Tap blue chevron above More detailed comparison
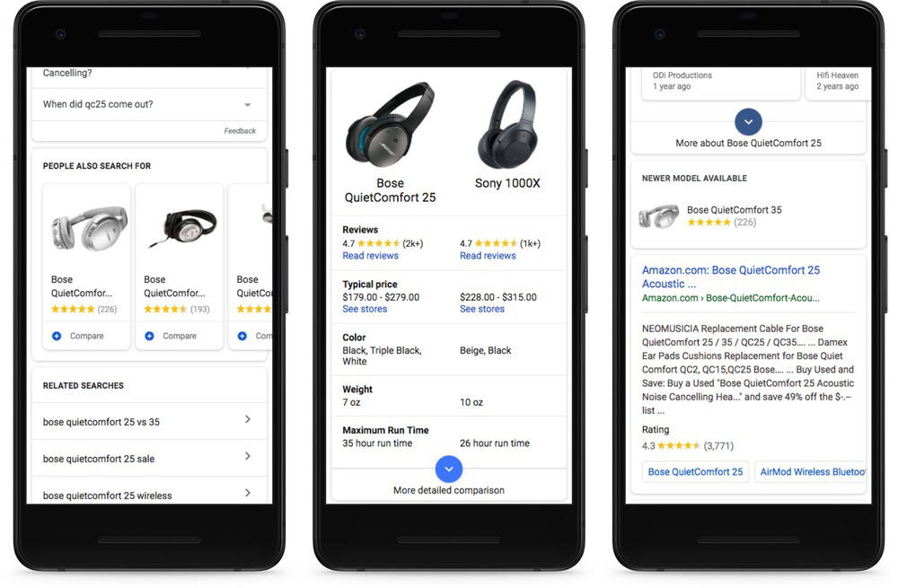The image size is (898, 588). coord(449,469)
